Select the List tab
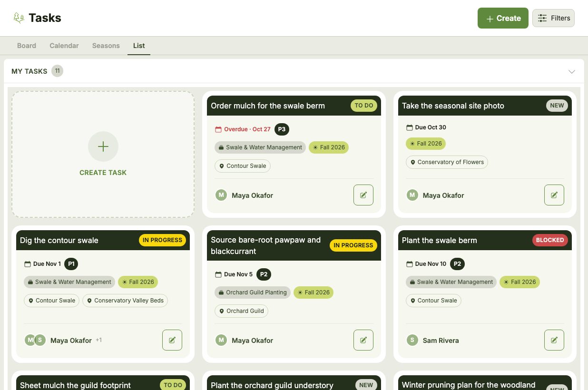Image resolution: width=588 pixels, height=390 pixels. pyautogui.click(x=139, y=46)
